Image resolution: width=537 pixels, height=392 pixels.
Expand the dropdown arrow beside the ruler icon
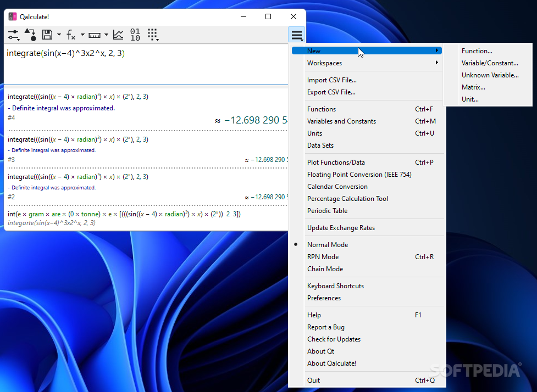click(106, 35)
